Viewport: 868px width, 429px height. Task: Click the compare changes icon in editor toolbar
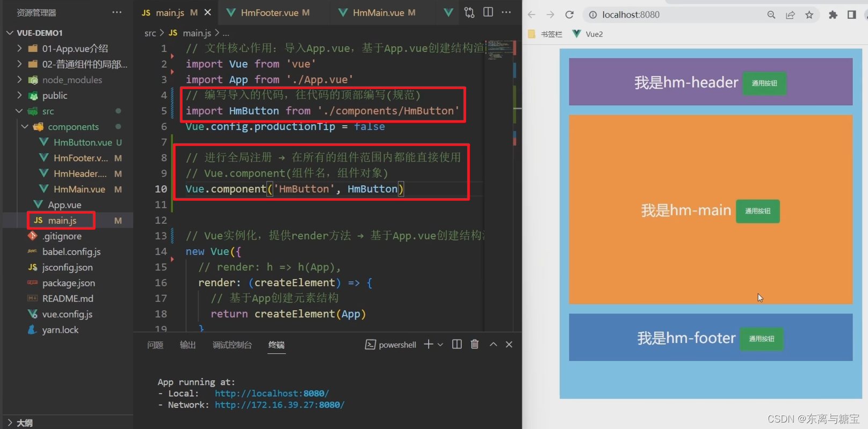click(469, 12)
